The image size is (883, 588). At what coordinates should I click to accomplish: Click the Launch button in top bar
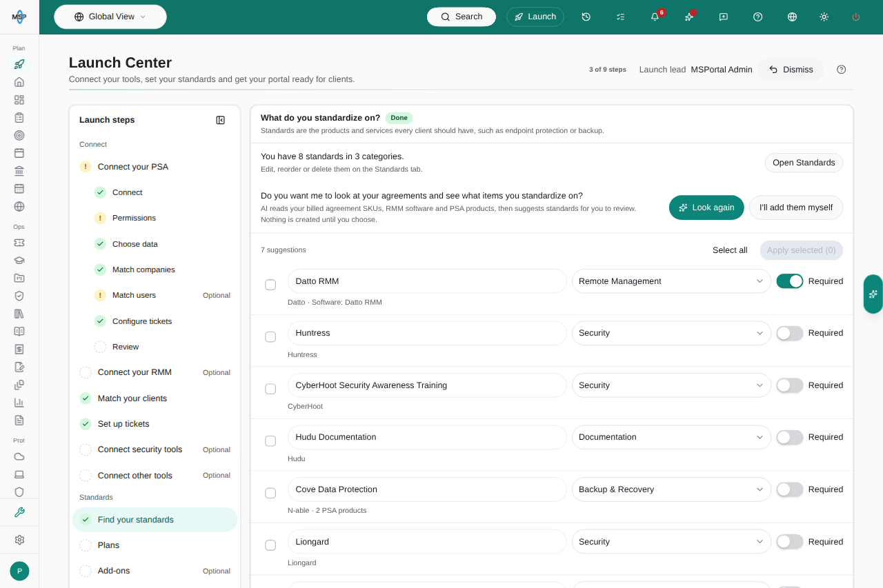click(535, 17)
